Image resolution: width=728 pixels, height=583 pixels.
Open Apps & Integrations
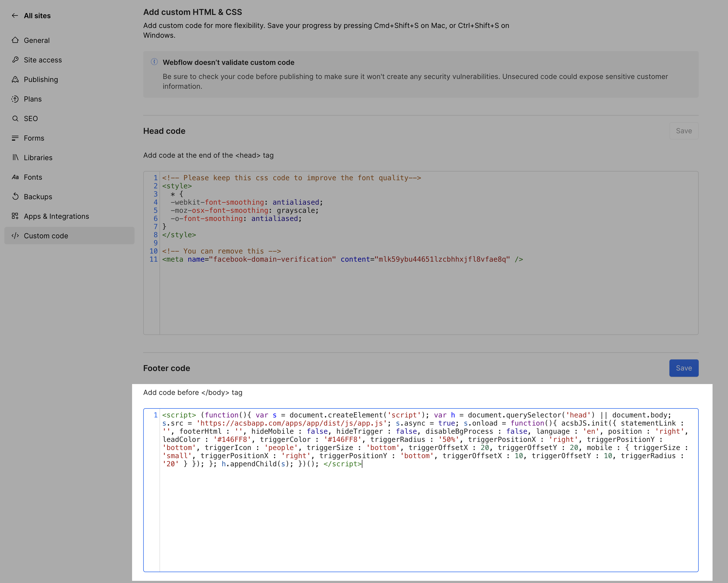pos(69,216)
